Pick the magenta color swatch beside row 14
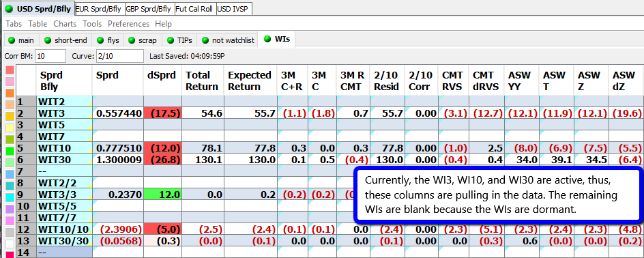The width and height of the screenshot is (644, 258). coord(10,255)
